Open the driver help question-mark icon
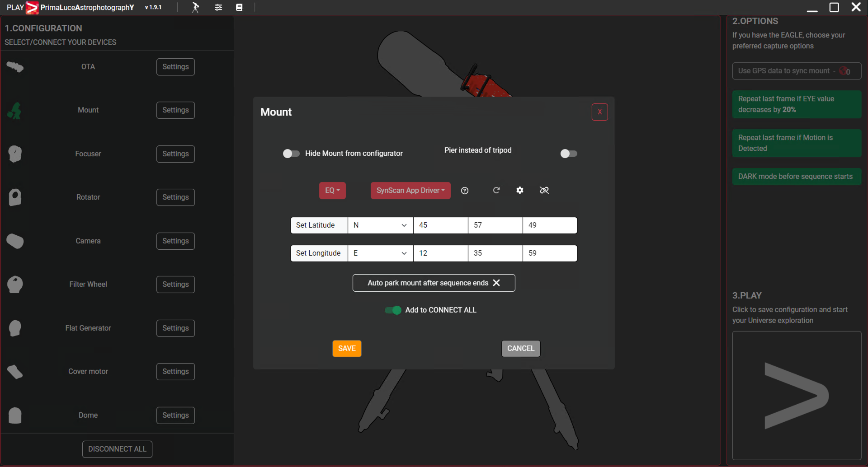 [465, 191]
